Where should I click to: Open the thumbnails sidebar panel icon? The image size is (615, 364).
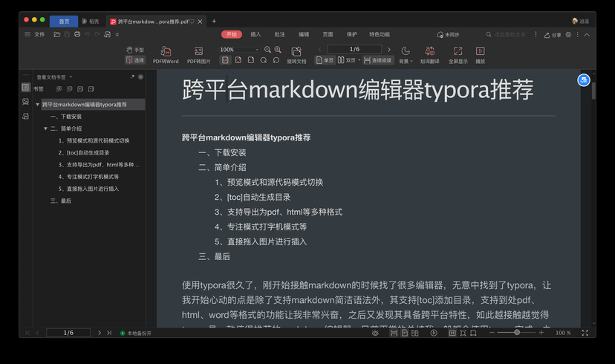(25, 102)
